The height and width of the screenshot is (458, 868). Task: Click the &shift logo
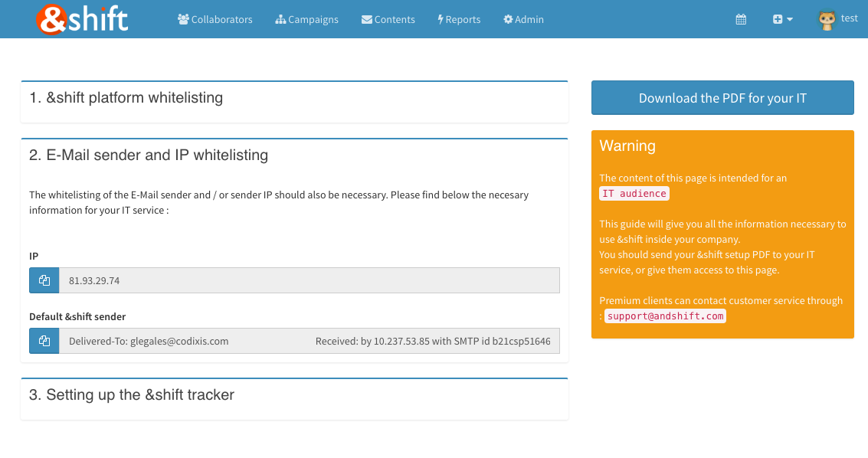coord(82,19)
